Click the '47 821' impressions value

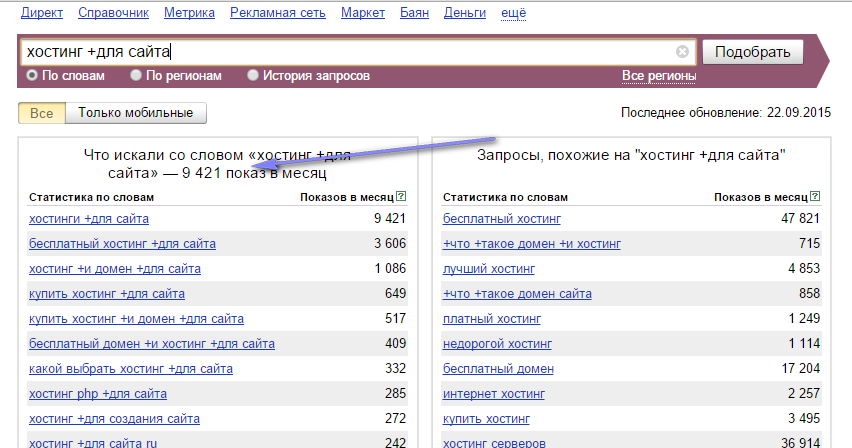tap(801, 218)
